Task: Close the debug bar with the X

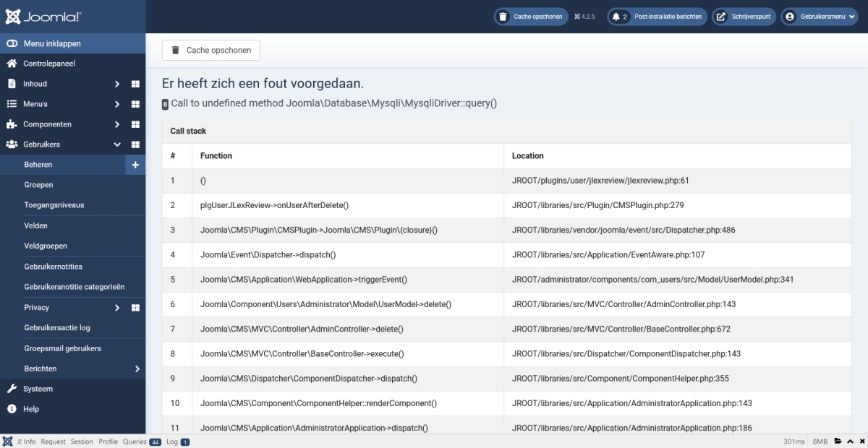Action: (861, 441)
